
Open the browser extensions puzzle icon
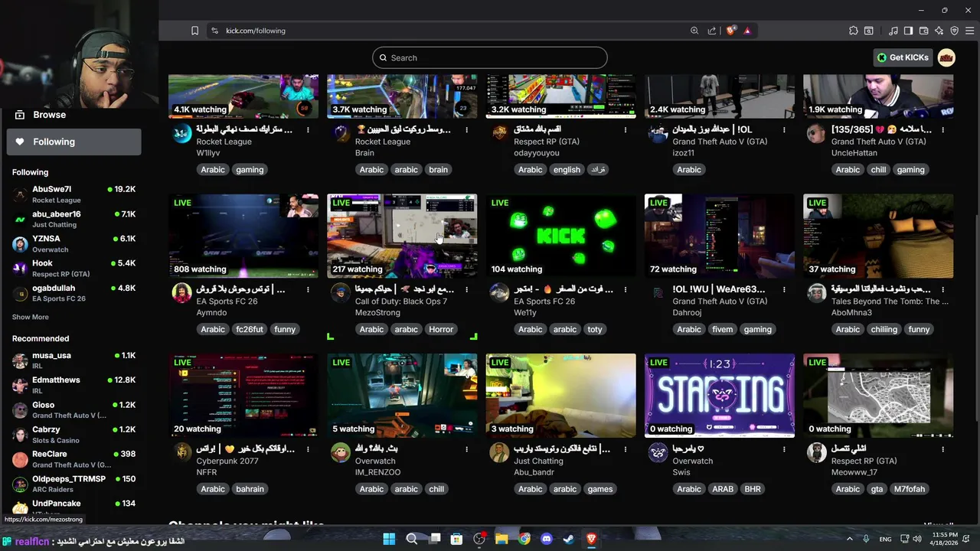[x=854, y=31]
